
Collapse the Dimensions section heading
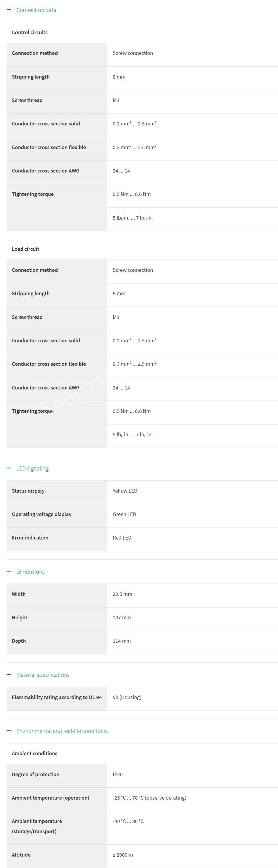coord(30,572)
